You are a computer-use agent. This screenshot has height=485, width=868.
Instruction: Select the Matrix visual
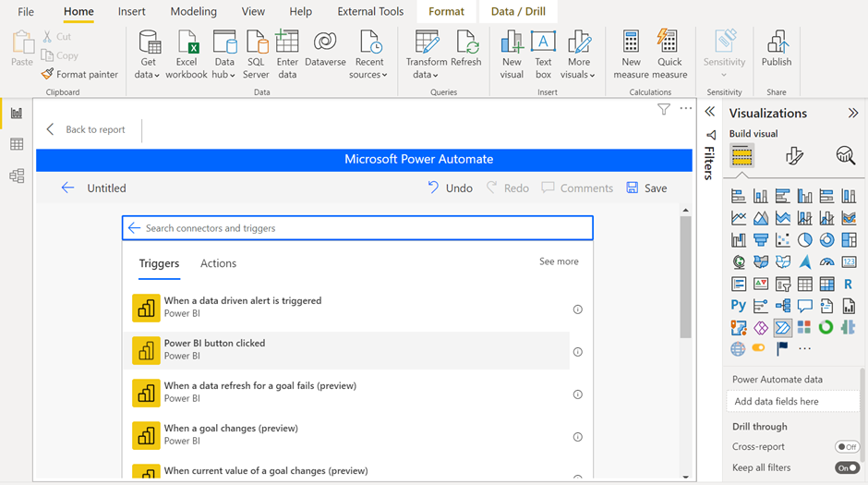tap(826, 284)
